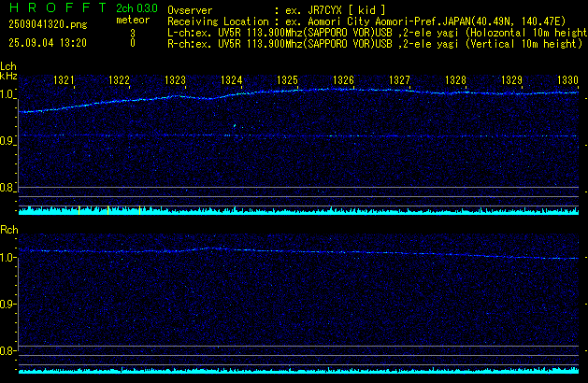
Task: Jump to the 1321 time tick
Action: click(64, 80)
